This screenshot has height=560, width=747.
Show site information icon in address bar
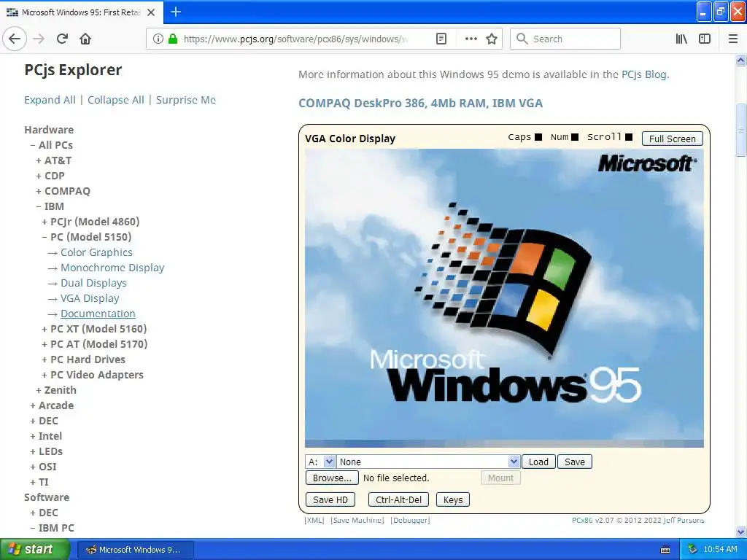[x=158, y=39]
